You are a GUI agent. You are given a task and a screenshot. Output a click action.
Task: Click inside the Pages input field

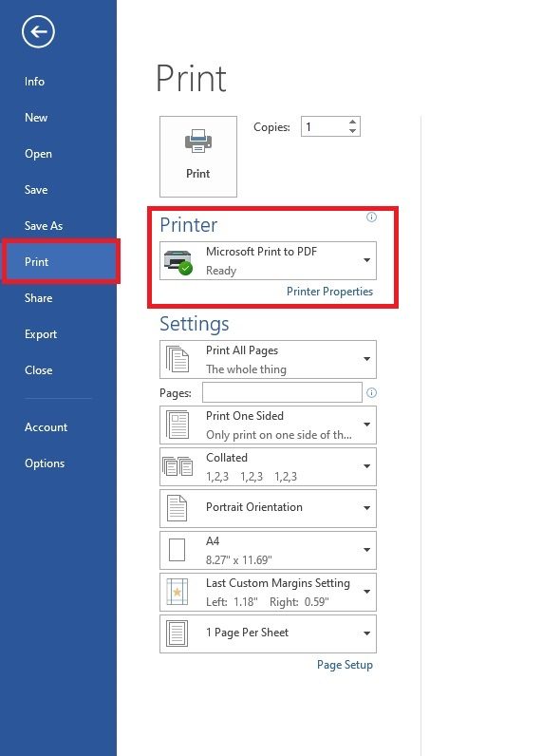(x=282, y=392)
